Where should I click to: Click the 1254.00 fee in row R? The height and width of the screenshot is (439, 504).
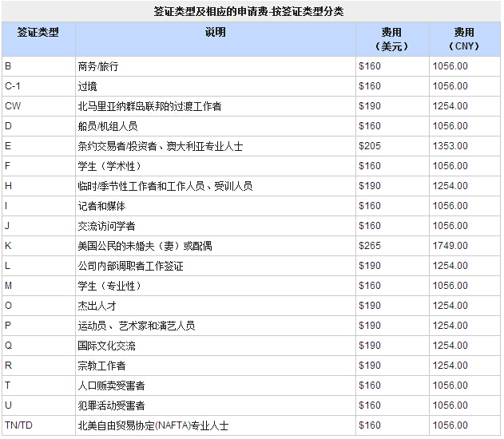(465, 365)
